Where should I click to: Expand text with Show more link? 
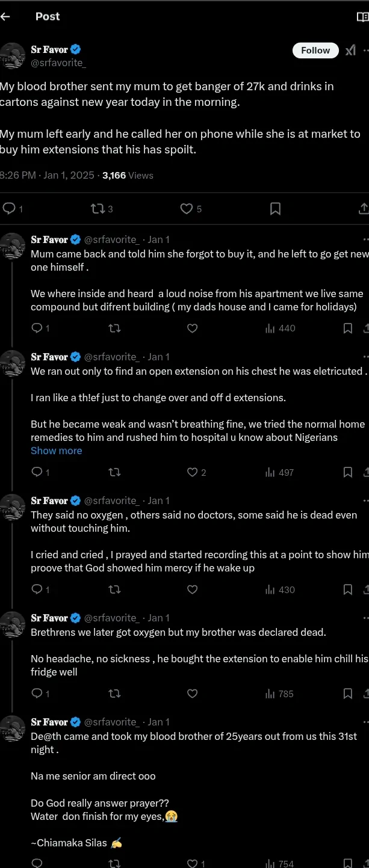click(x=56, y=451)
